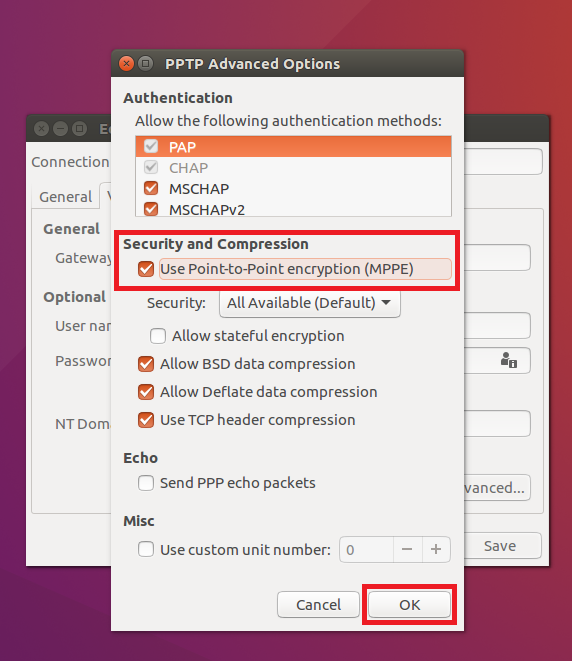Click the custom unit number field
The image size is (572, 661).
[x=366, y=549]
